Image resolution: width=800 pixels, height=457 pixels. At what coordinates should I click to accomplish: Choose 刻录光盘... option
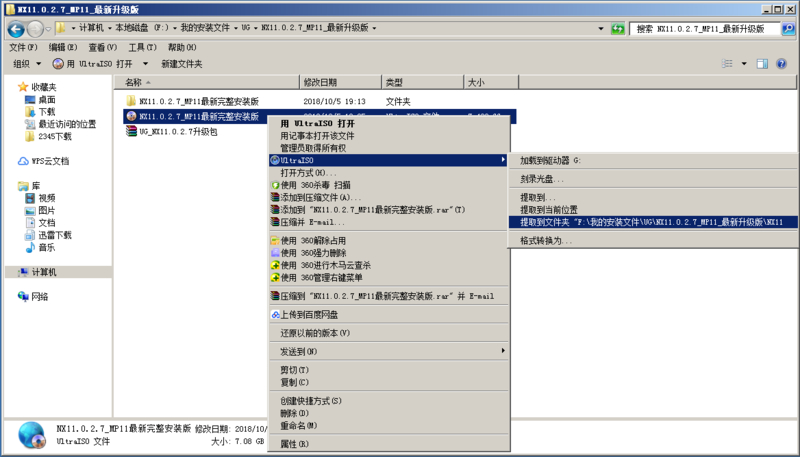click(x=653, y=179)
